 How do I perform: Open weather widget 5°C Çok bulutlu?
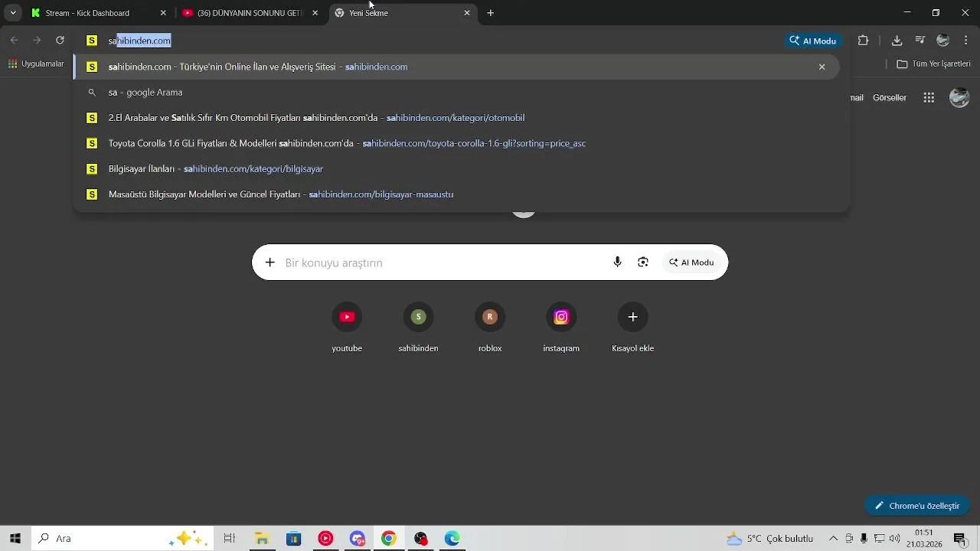770,539
